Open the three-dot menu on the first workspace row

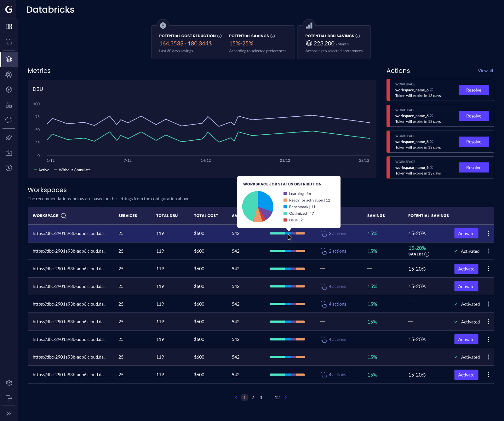(x=489, y=233)
